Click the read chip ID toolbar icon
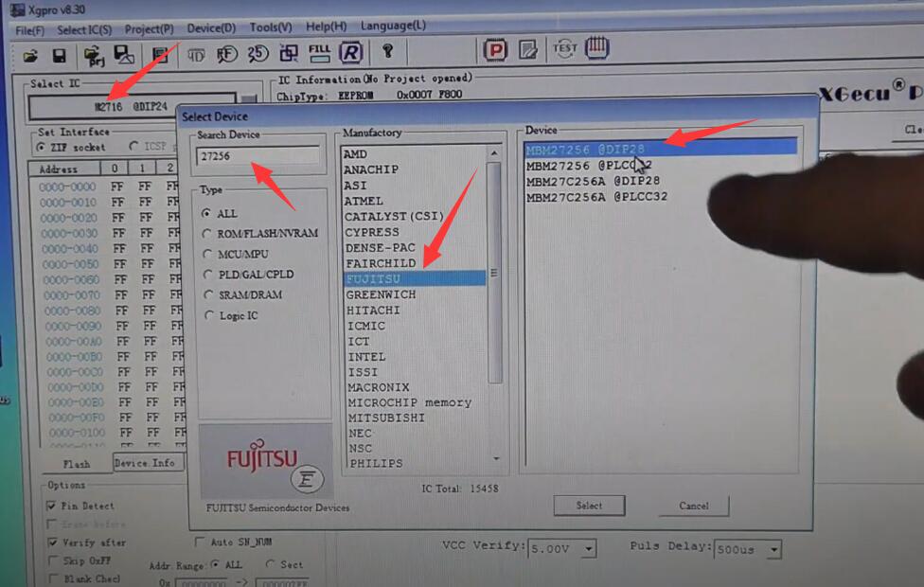 tap(196, 56)
